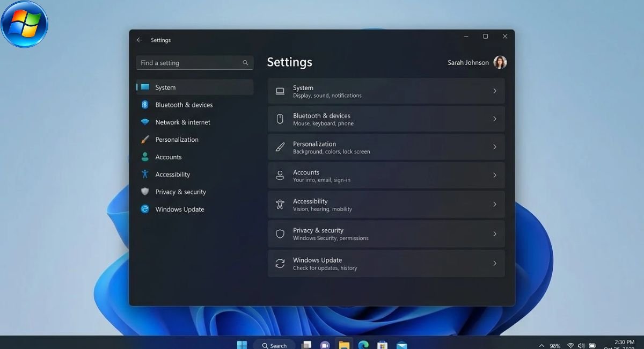Open File Explorer on the taskbar
Viewport: 644px width, 349px height.
point(344,345)
